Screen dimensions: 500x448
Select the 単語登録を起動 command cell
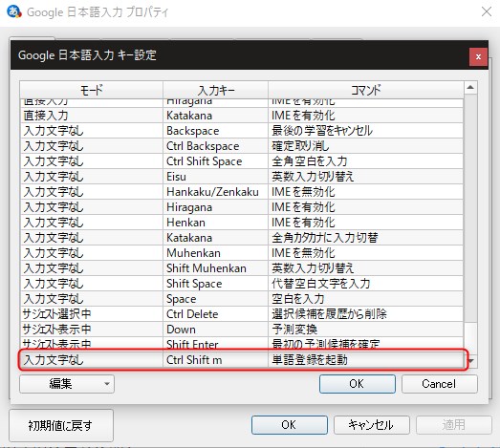[x=366, y=360]
